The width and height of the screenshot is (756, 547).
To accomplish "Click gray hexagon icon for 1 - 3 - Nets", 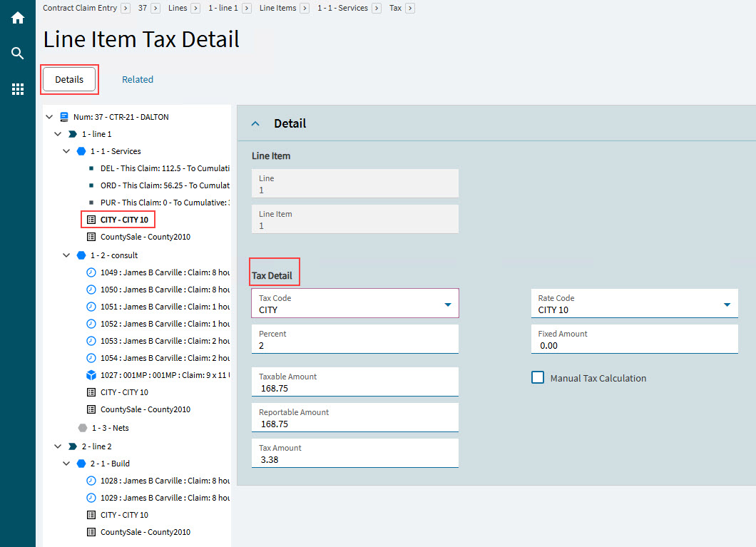I will pos(83,427).
